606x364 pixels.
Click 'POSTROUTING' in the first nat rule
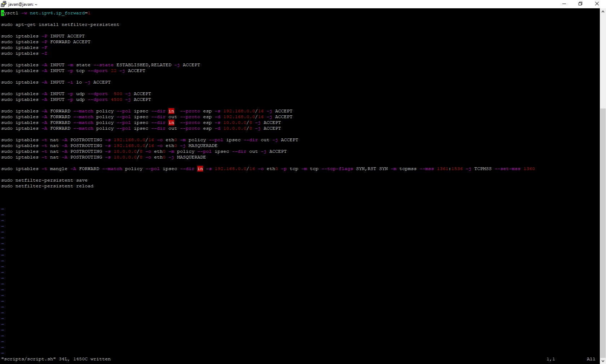tap(86, 140)
